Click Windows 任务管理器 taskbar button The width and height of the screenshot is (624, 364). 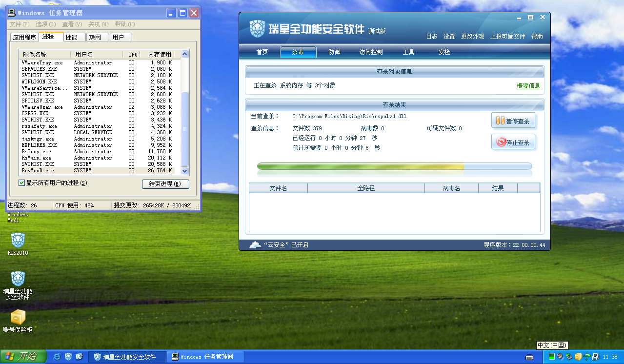205,357
